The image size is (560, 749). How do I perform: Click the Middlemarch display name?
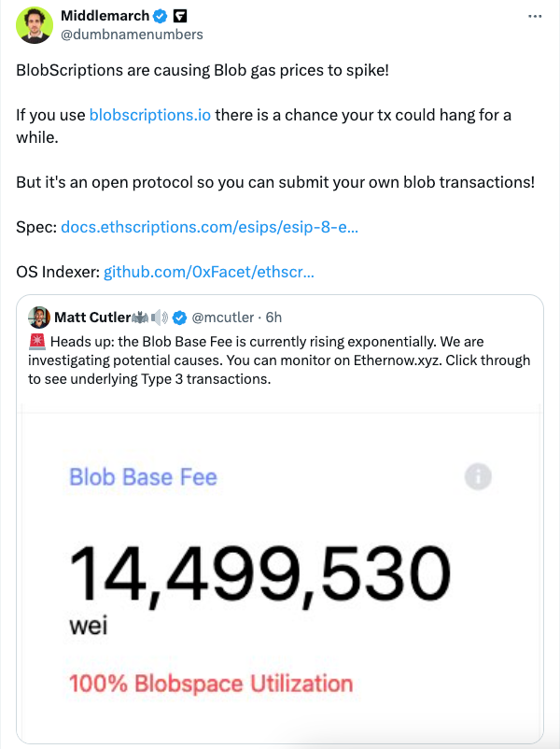105,16
